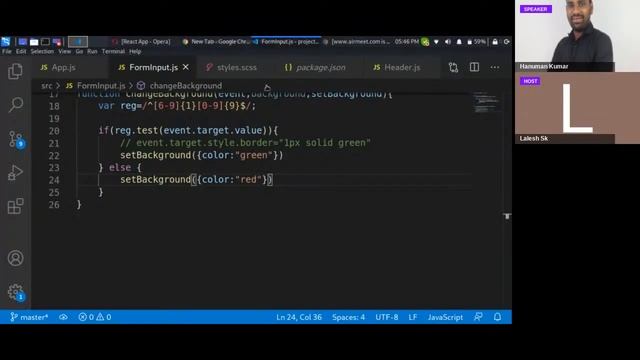The width and height of the screenshot is (640, 360).
Task: Place cursor on the "red" string
Action: click(248, 180)
